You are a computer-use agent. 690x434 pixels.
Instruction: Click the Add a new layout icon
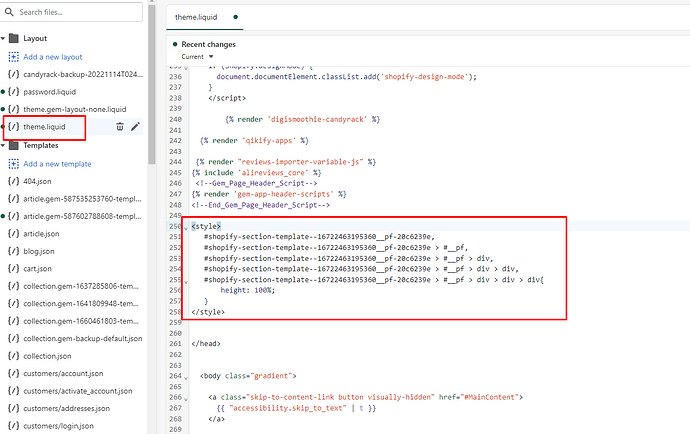[14, 57]
